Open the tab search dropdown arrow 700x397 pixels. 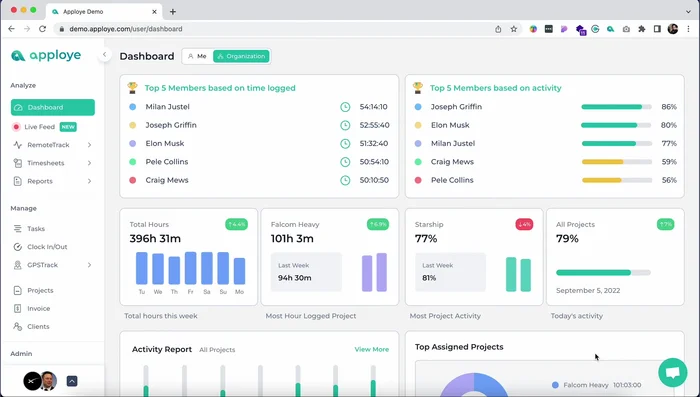pyautogui.click(x=688, y=12)
